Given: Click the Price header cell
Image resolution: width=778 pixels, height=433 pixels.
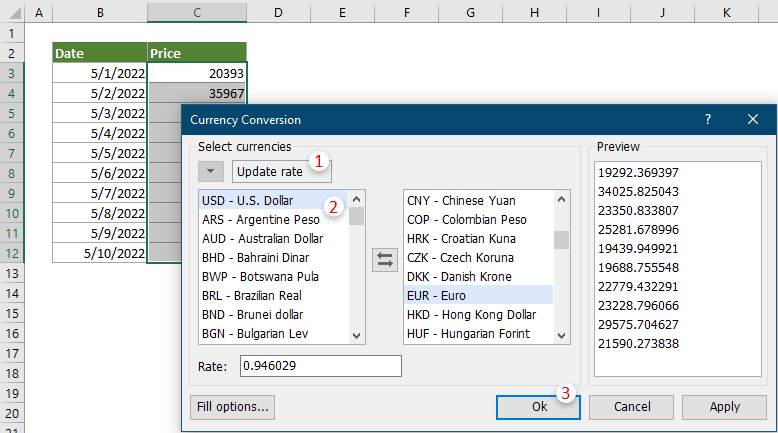Looking at the screenshot, I should click(196, 54).
